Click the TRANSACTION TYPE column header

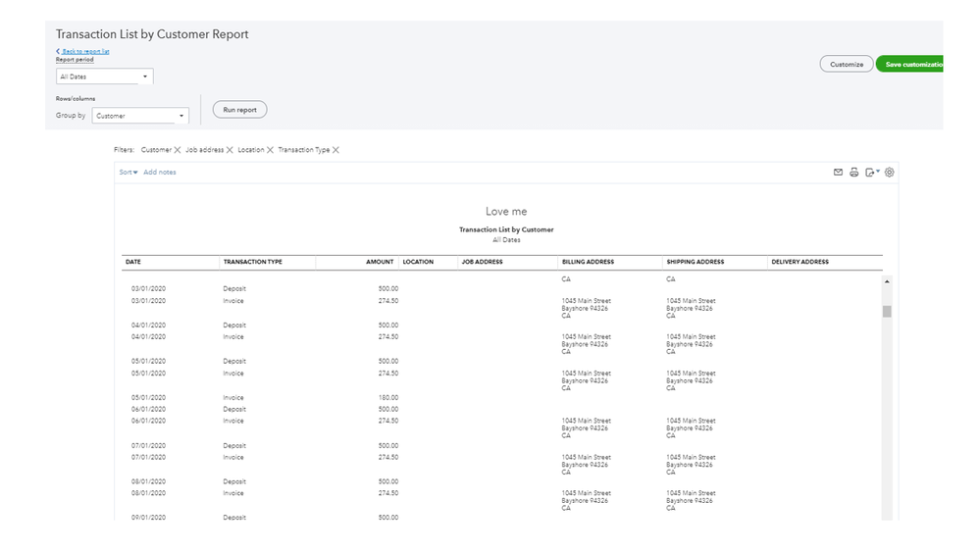(252, 262)
